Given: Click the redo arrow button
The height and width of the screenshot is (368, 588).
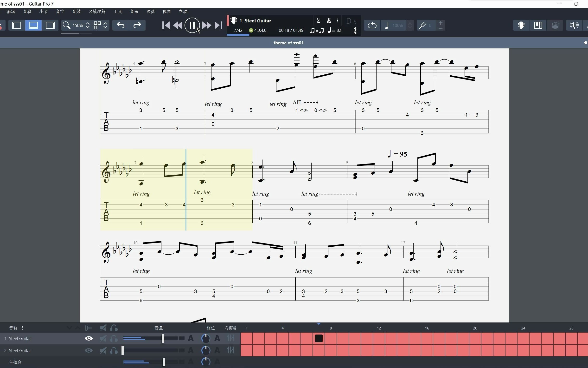Looking at the screenshot, I should pyautogui.click(x=137, y=25).
